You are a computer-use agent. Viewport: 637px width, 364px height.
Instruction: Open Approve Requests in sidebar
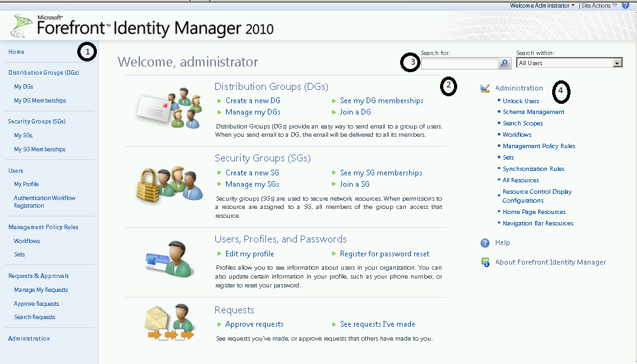click(x=36, y=303)
